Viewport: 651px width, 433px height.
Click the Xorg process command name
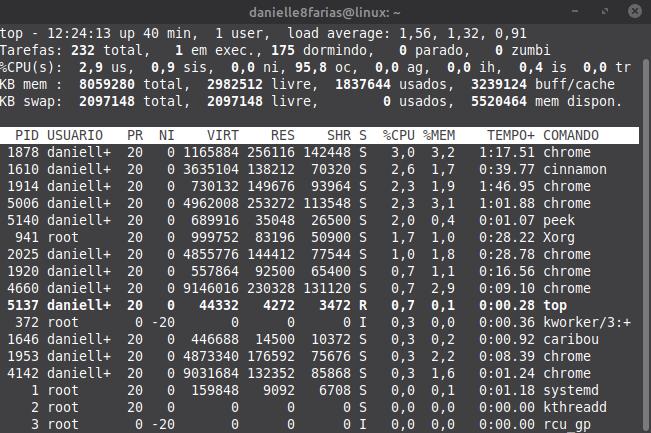(x=558, y=237)
